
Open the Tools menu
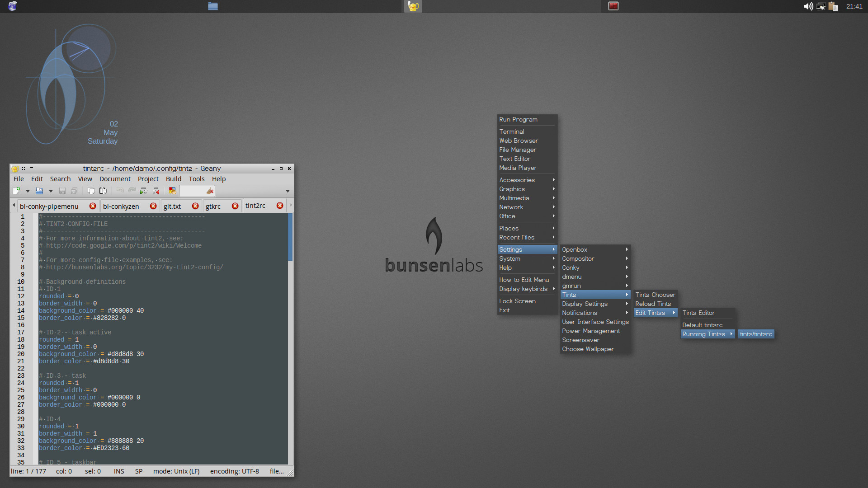coord(197,179)
